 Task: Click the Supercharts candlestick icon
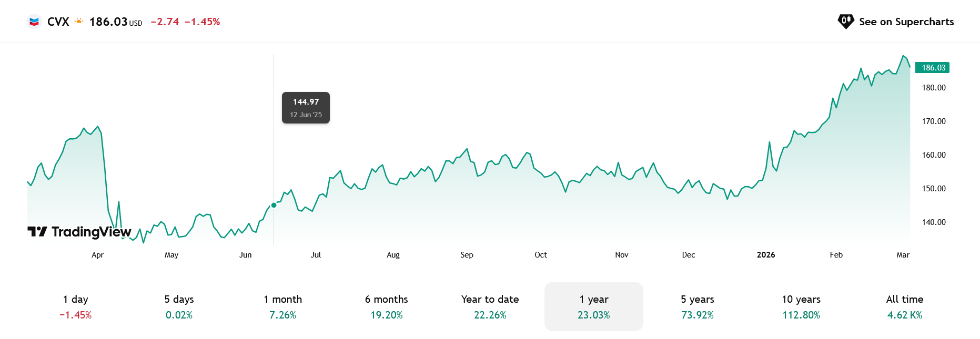click(845, 22)
